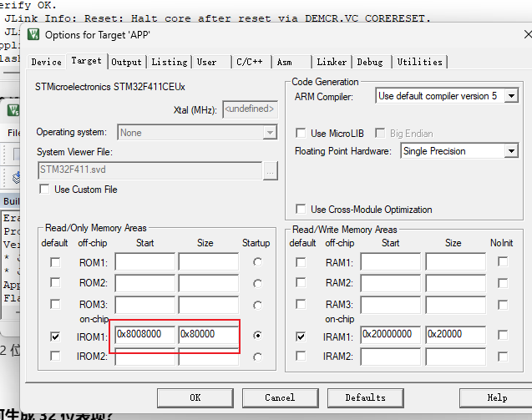
Task: Click the Help button
Action: point(498,398)
